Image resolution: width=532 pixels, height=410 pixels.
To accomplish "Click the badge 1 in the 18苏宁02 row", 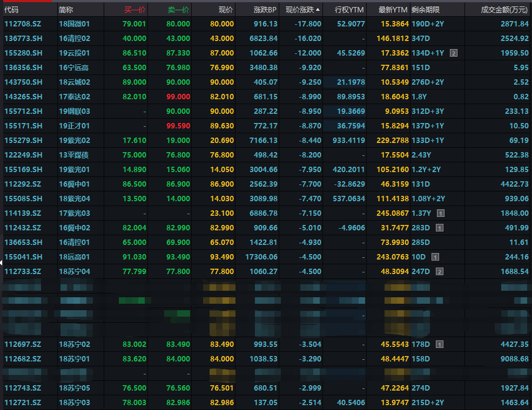I will point(440,345).
